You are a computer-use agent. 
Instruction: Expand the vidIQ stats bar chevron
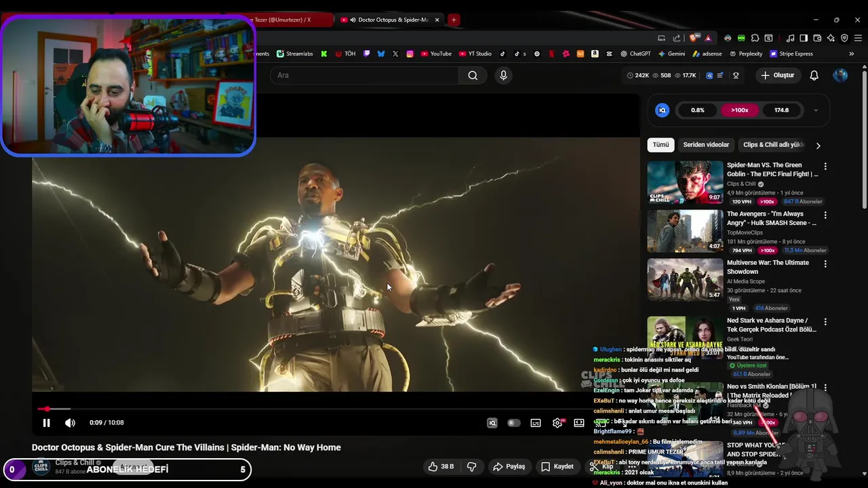[816, 110]
